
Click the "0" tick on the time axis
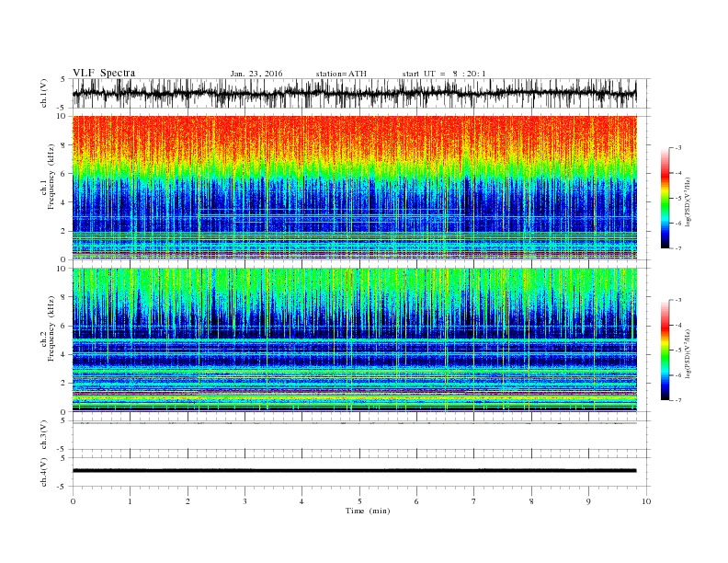[x=73, y=501]
